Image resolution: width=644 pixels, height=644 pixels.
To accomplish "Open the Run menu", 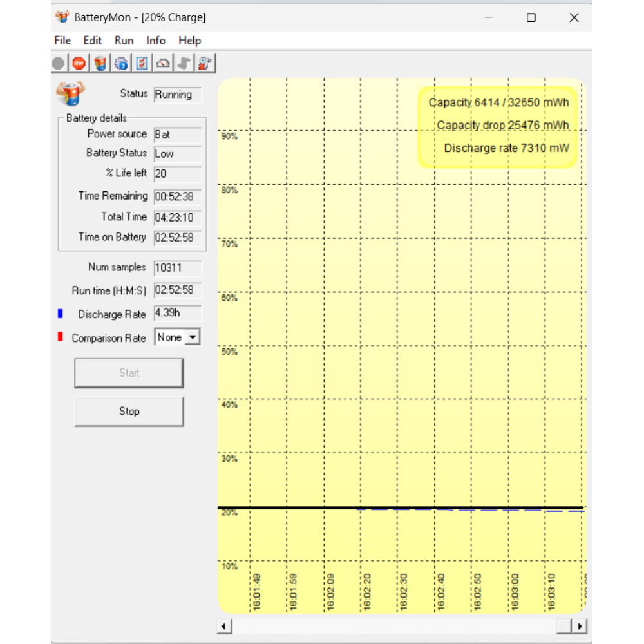I will pos(124,41).
